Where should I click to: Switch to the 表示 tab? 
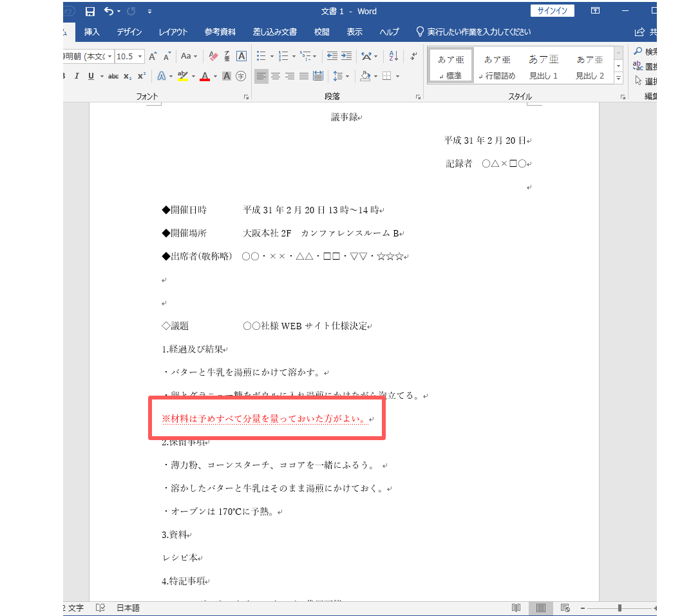coord(354,32)
